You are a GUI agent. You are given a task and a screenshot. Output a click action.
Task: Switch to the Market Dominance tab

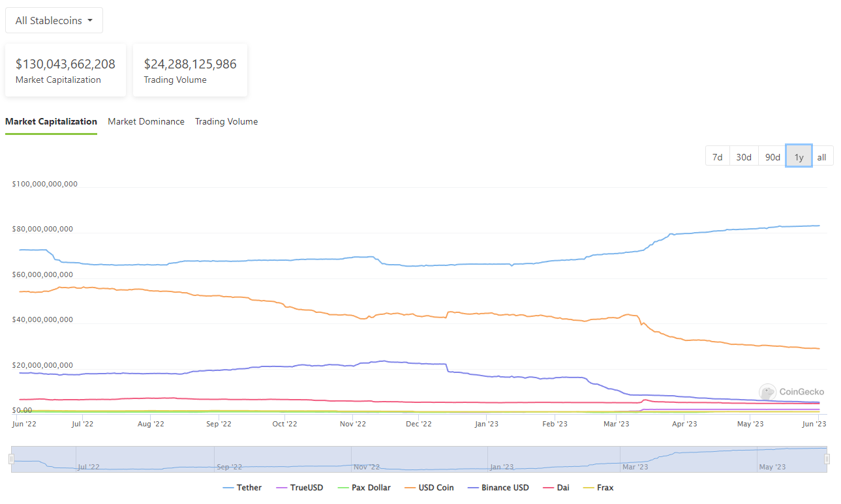[146, 121]
